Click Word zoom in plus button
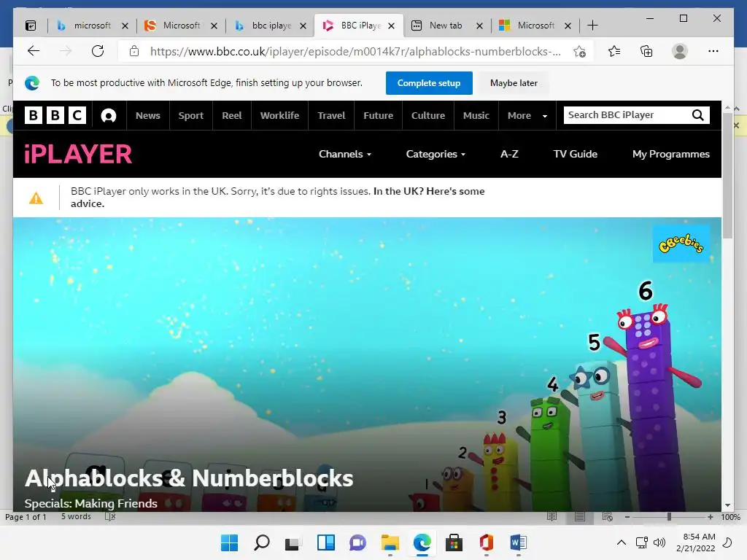 point(711,517)
